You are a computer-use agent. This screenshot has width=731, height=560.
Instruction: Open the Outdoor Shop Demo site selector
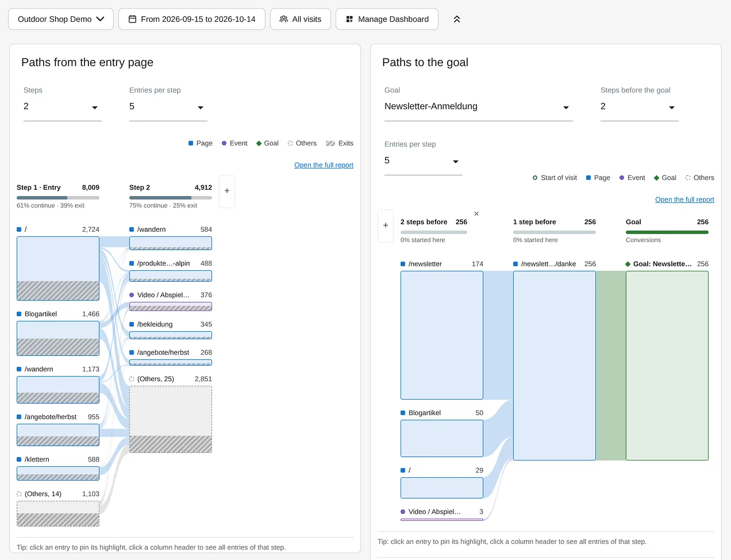coord(60,19)
